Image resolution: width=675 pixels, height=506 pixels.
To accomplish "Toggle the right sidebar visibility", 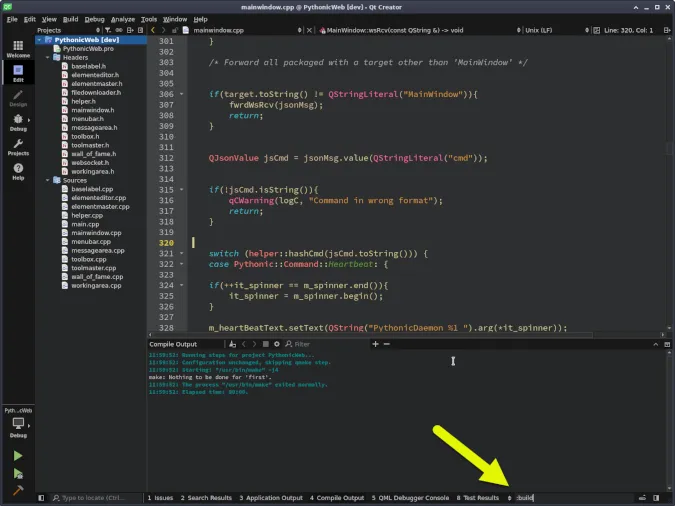I will coord(657,497).
